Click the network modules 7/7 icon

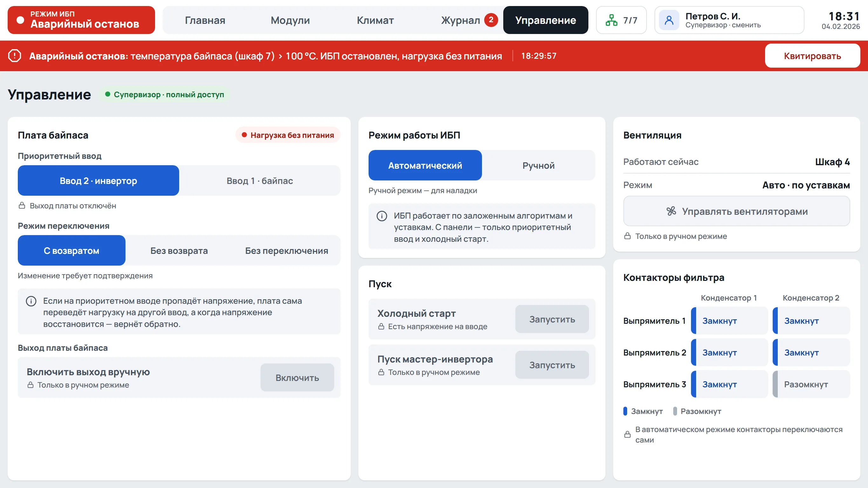tap(611, 20)
